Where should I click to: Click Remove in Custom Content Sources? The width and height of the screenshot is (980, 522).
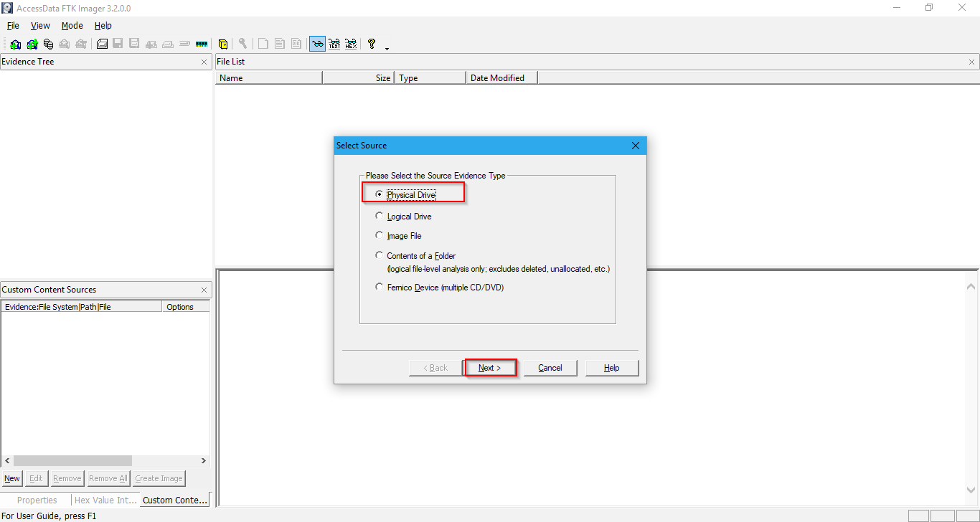click(67, 478)
